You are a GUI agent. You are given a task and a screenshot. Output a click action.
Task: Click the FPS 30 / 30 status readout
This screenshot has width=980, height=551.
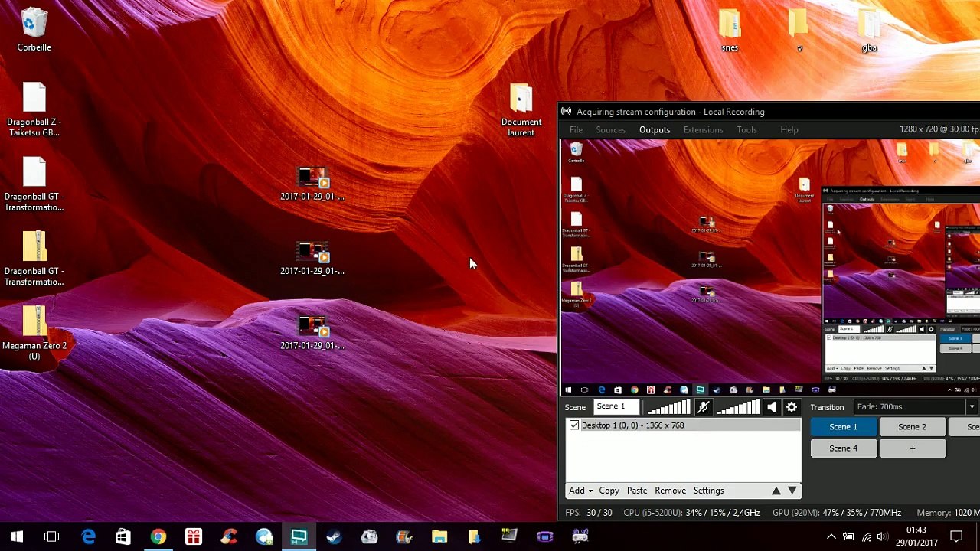[x=589, y=513]
